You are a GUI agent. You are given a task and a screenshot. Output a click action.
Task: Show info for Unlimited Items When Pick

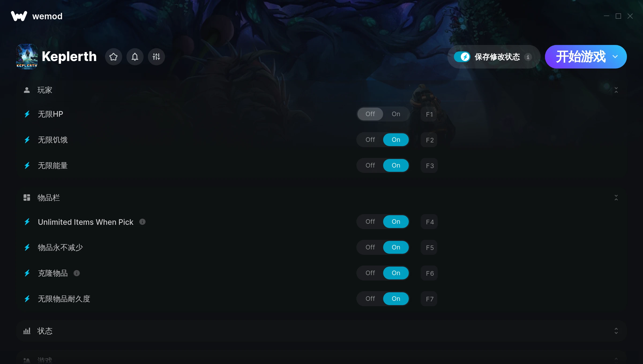coord(142,222)
